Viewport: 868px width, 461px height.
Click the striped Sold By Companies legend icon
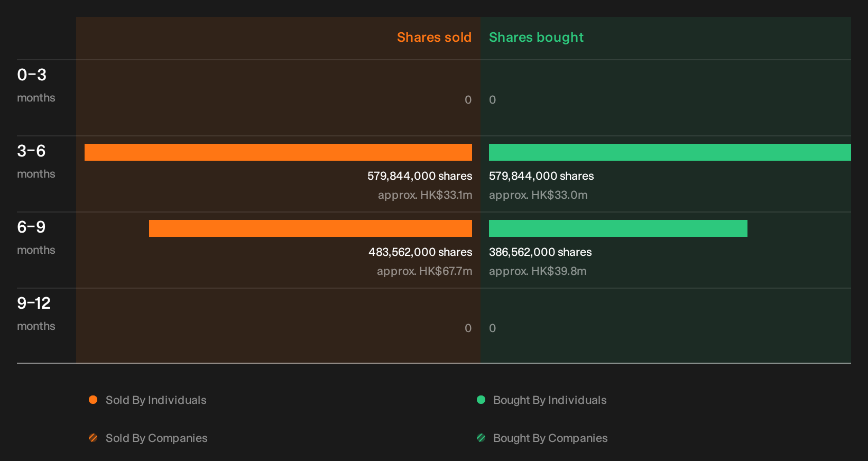click(93, 438)
